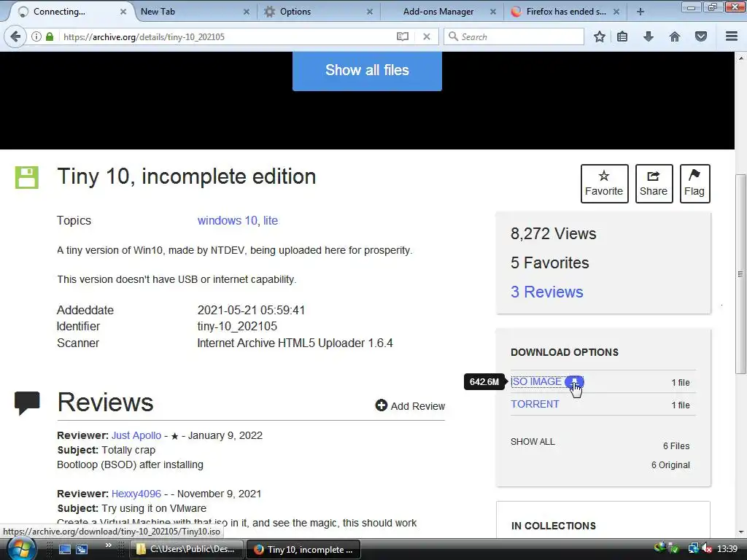Click the ISO IMAGE download arrow icon
The height and width of the screenshot is (560, 747).
tap(574, 382)
